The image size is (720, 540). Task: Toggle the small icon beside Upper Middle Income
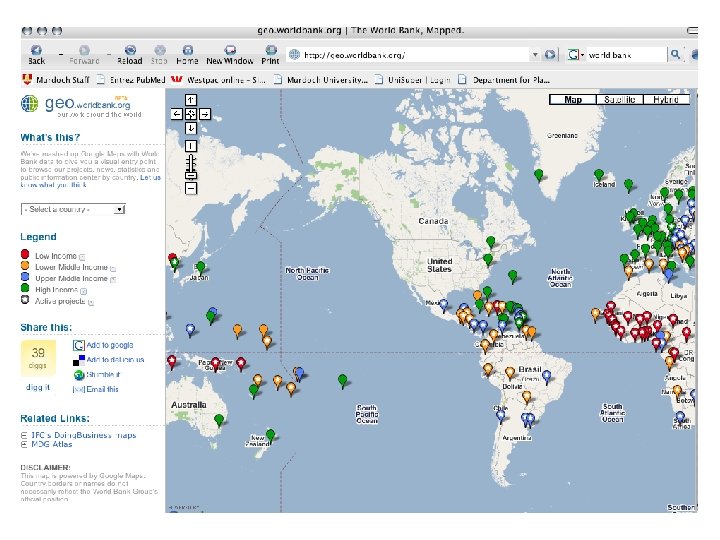(x=113, y=279)
